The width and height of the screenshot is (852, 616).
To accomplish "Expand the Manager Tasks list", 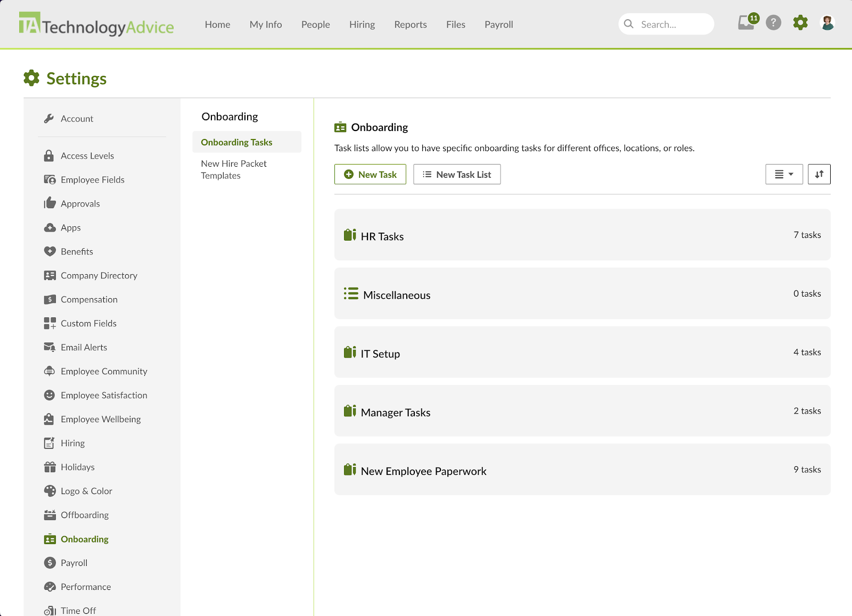I will 583,410.
